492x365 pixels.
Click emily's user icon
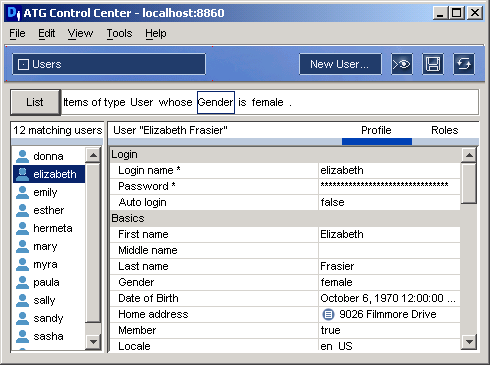point(22,192)
